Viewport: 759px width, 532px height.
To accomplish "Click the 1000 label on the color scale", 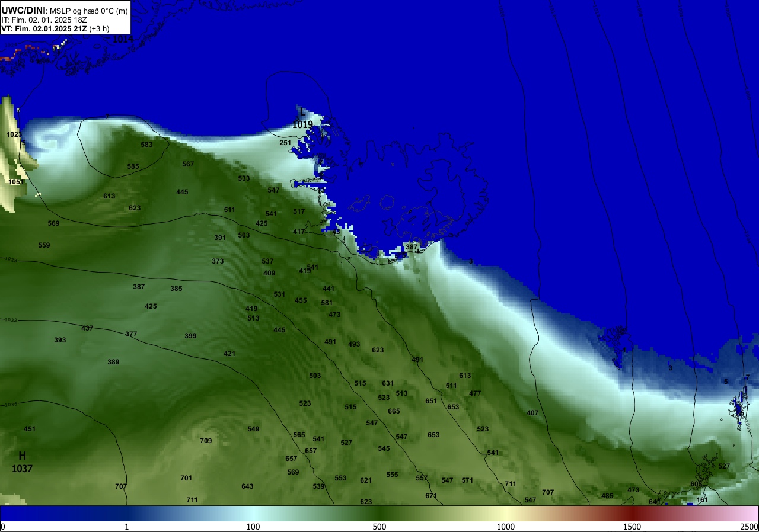I will tap(506, 527).
